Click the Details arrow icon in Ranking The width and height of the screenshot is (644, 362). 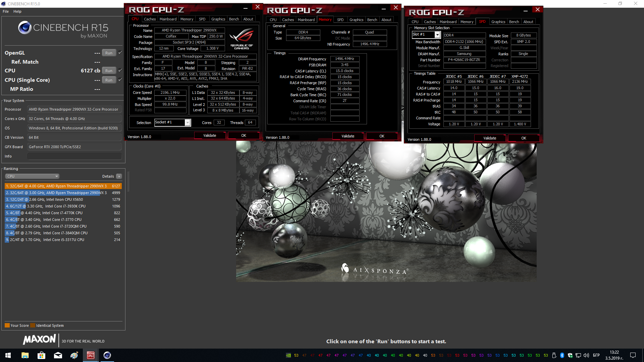pyautogui.click(x=119, y=176)
